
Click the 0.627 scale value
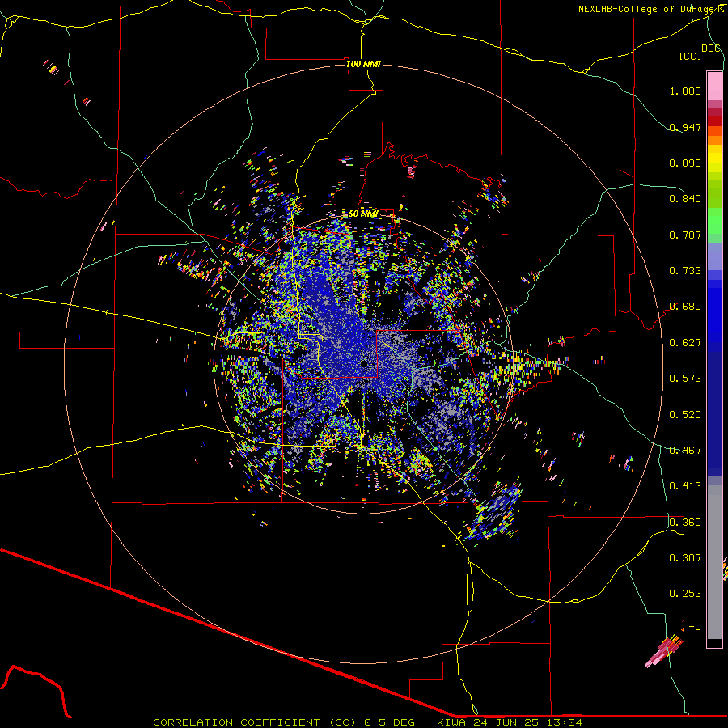(685, 343)
